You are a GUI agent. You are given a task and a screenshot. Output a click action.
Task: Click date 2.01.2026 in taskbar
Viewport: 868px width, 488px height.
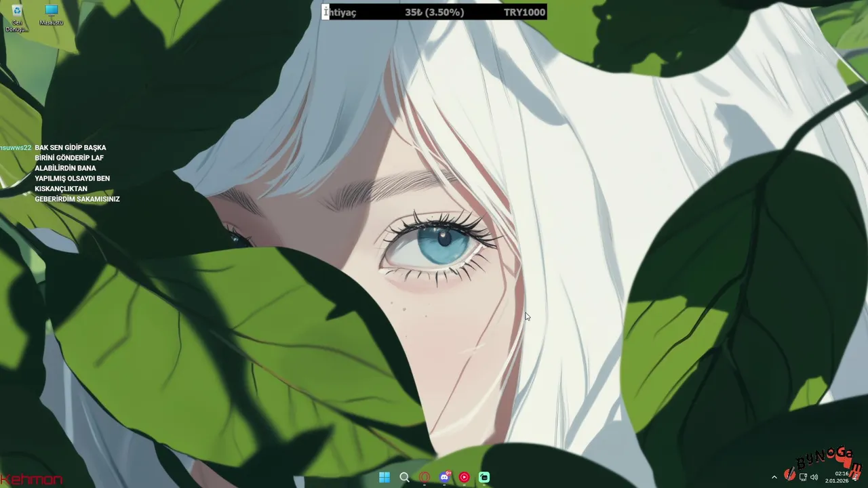point(837,481)
